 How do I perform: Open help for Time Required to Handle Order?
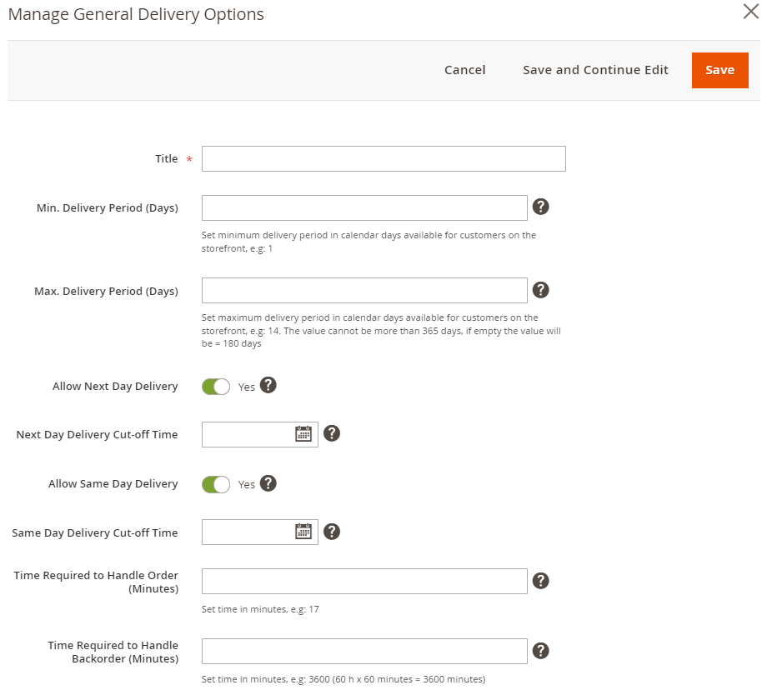coord(540,581)
